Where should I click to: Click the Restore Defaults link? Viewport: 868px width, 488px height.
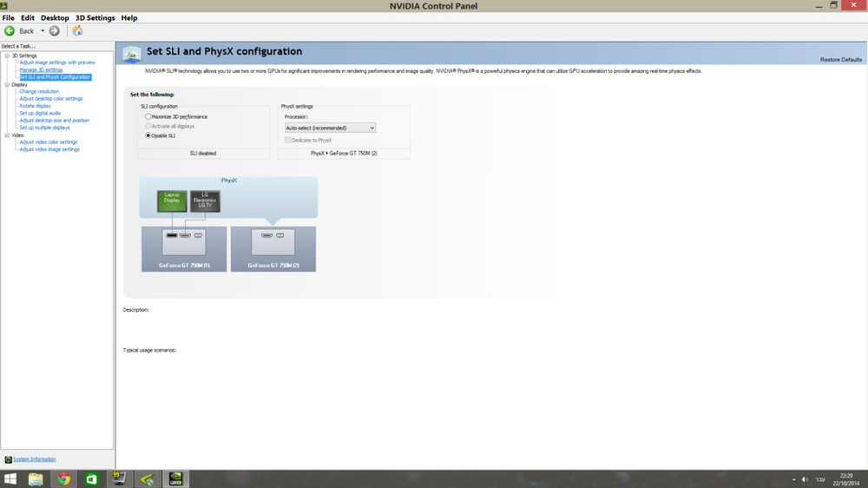pyautogui.click(x=840, y=60)
